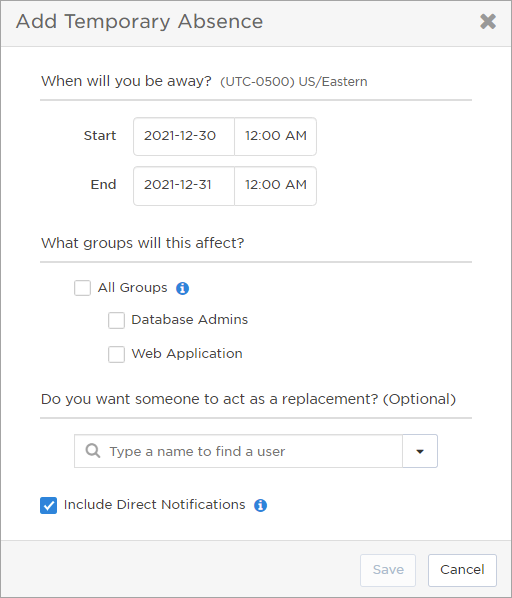Focus the 'Type a name to find a user' field
This screenshot has height=598, width=512.
(238, 451)
